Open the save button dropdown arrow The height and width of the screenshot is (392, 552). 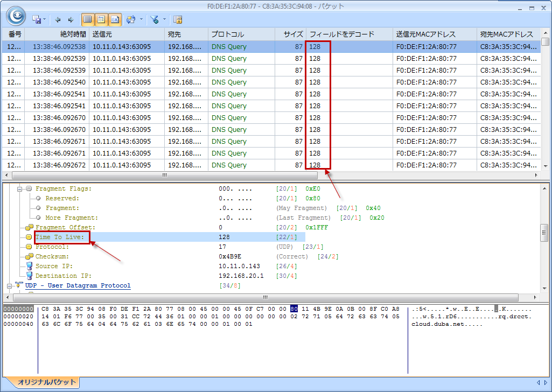[x=45, y=20]
